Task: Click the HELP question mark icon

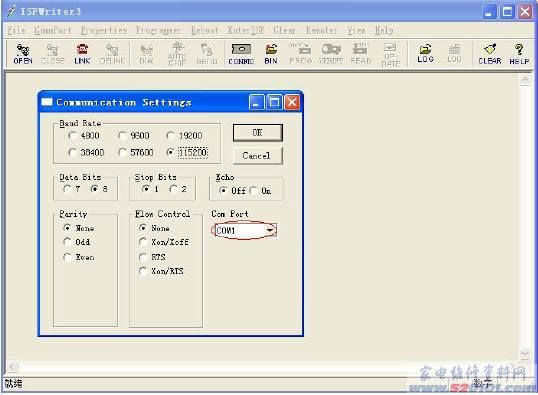Action: 519,54
